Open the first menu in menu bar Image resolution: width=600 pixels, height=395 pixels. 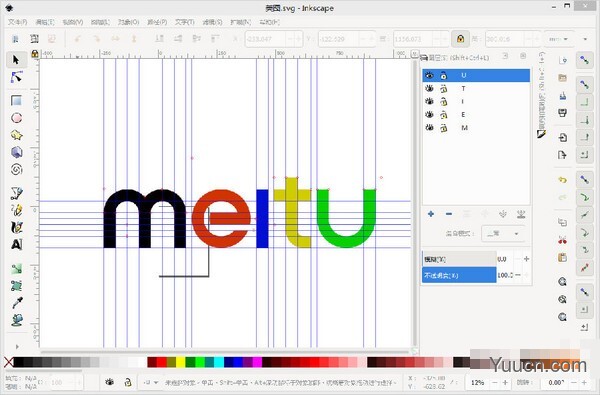(x=18, y=22)
